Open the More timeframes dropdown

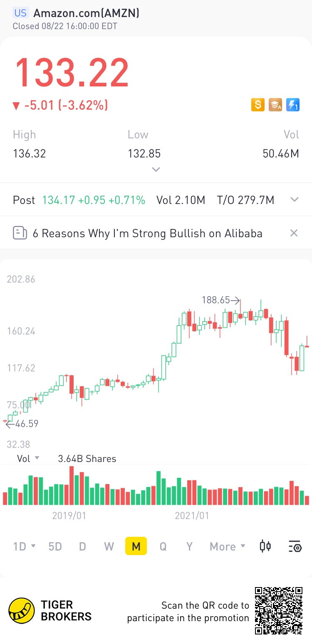pyautogui.click(x=227, y=546)
